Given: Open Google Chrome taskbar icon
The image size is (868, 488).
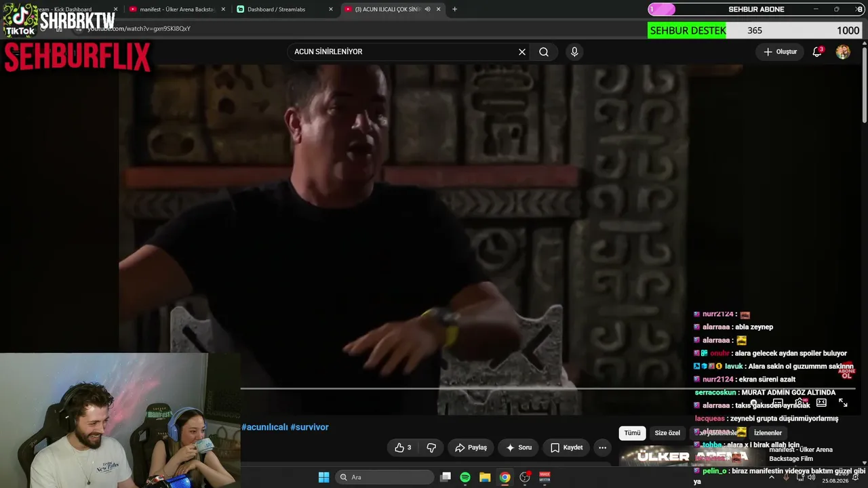Looking at the screenshot, I should [505, 477].
